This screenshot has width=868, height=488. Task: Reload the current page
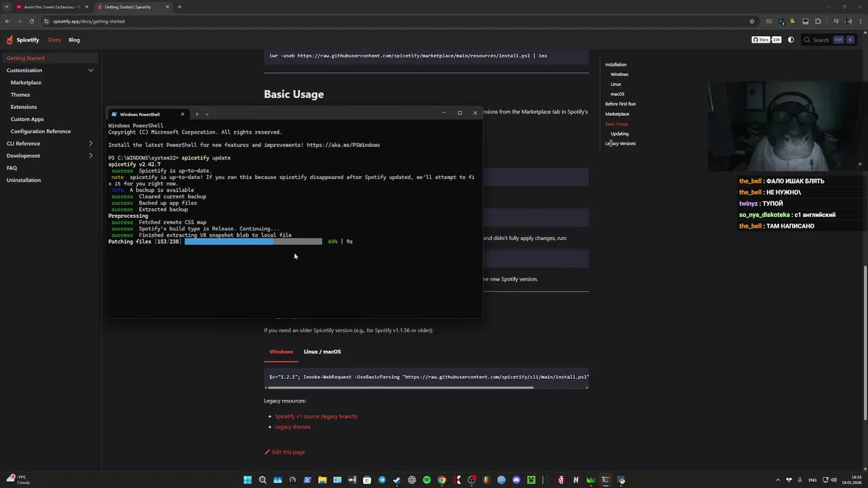31,21
